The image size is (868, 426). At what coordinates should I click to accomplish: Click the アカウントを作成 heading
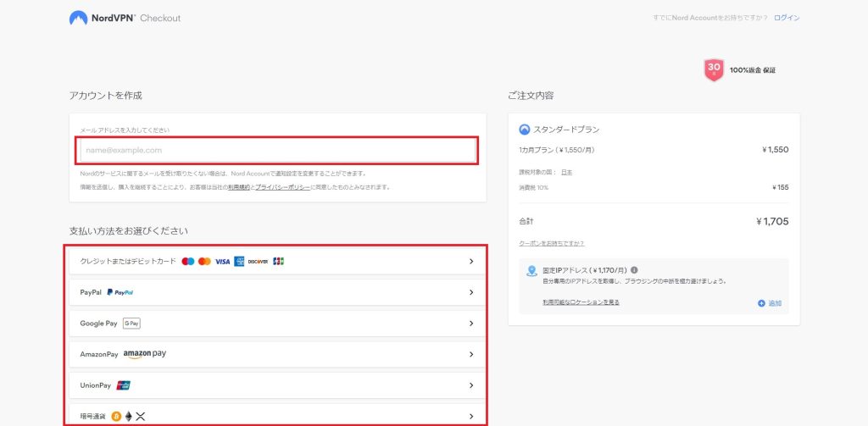[x=106, y=95]
